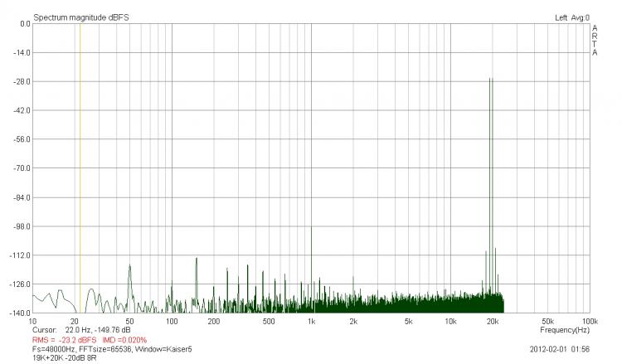Click the vertical ARTA label
The height and width of the screenshot is (364, 622).
tap(595, 40)
